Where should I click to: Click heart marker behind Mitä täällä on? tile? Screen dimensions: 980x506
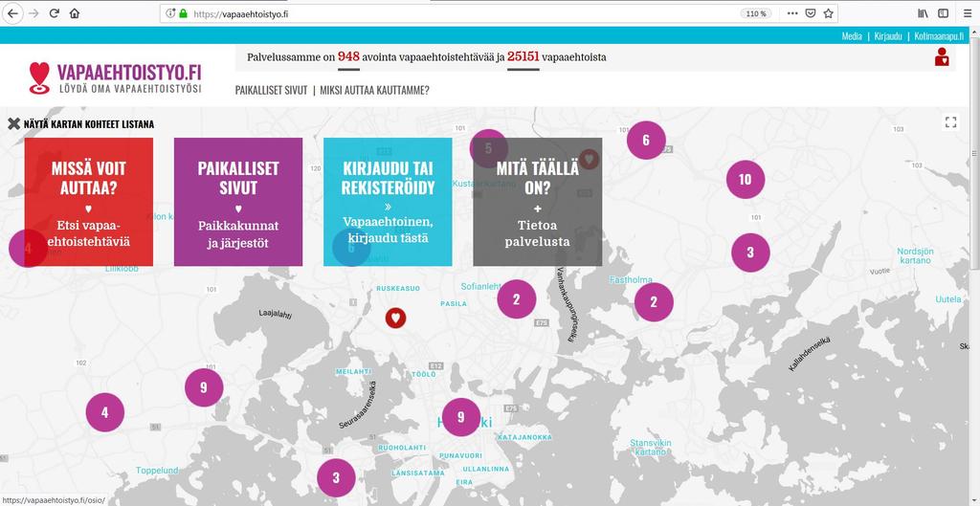point(589,160)
